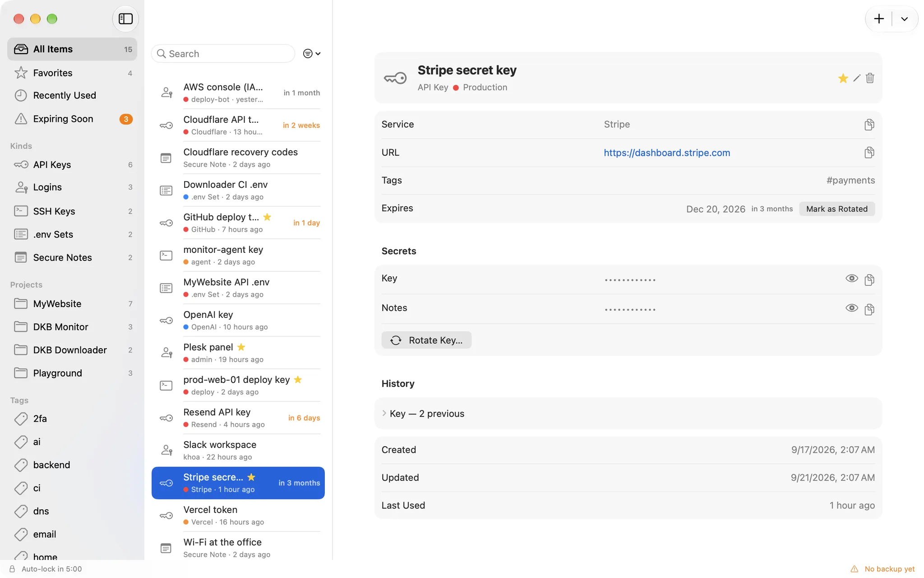Select the Resend API key item

pos(238,418)
